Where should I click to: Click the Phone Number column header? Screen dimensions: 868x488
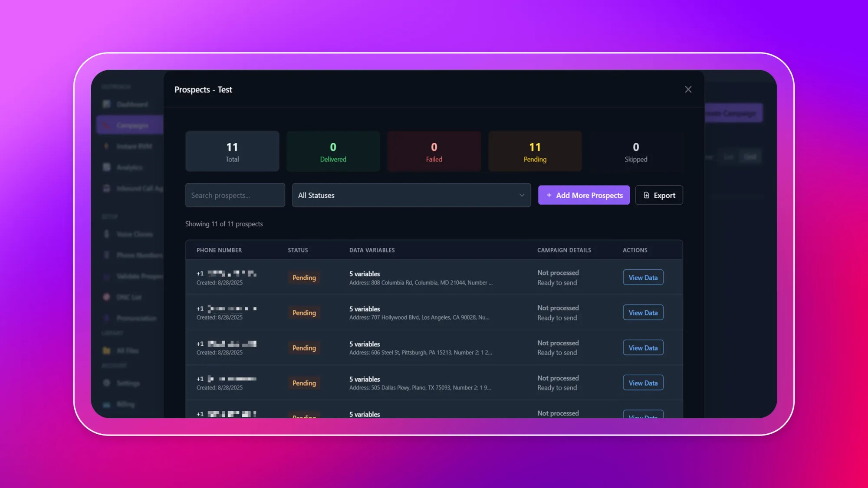219,250
